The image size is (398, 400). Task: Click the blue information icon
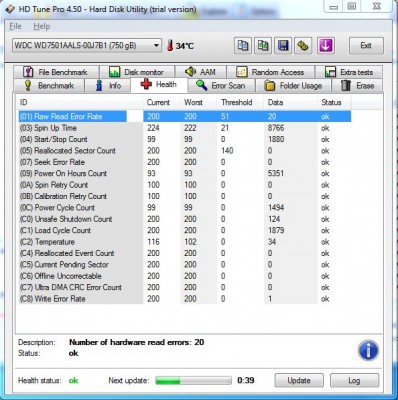[x=368, y=350]
